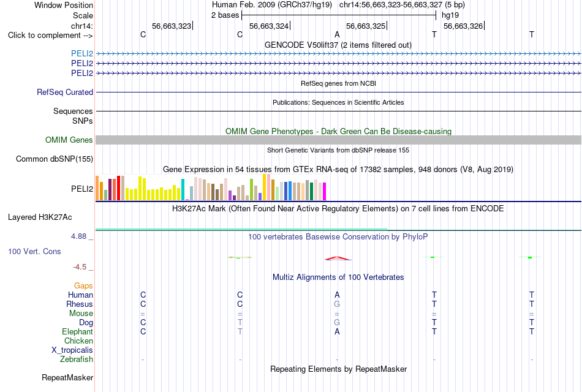Open 'Repeating Elements by RepeatMasker' track title
Screen dimensions: 582x392
(x=338, y=369)
